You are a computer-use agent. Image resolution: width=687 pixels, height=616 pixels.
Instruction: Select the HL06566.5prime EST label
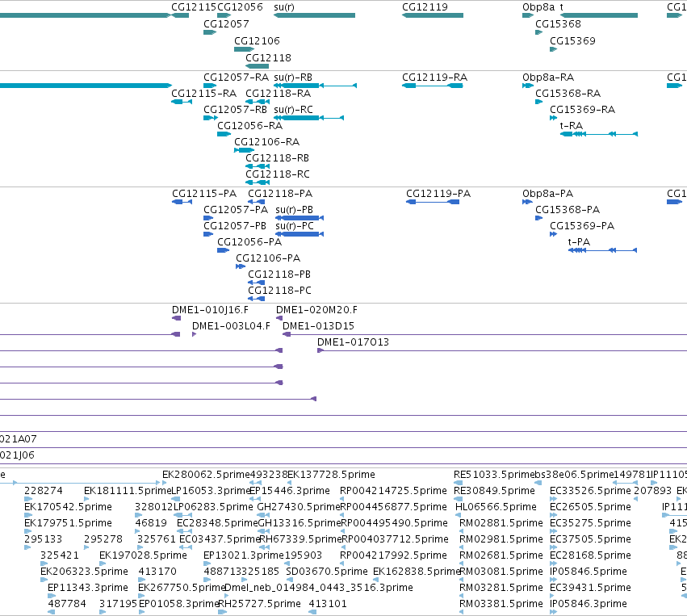(x=496, y=507)
